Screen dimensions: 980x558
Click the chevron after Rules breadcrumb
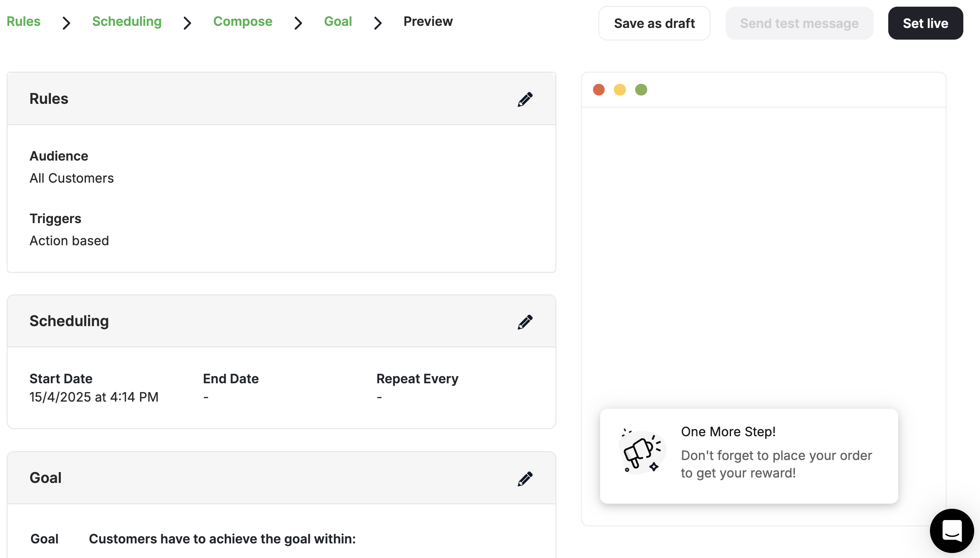pyautogui.click(x=66, y=23)
